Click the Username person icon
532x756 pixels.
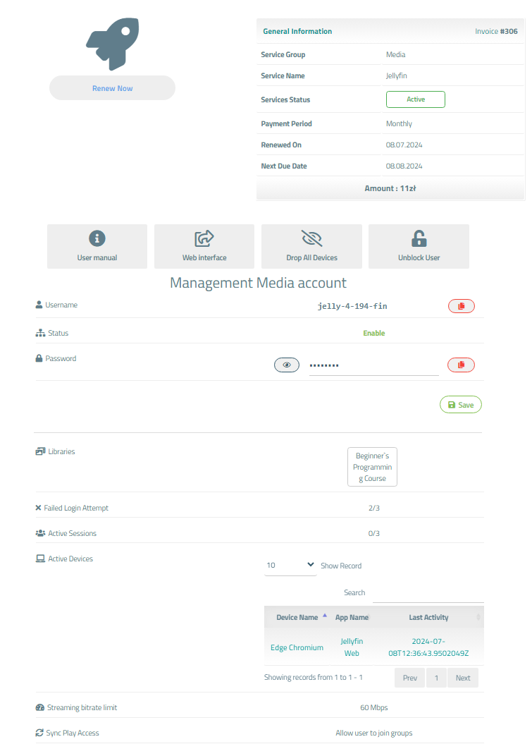[39, 305]
